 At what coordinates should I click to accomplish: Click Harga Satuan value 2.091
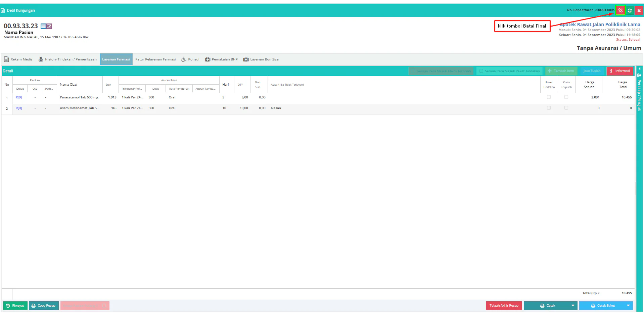click(x=595, y=97)
